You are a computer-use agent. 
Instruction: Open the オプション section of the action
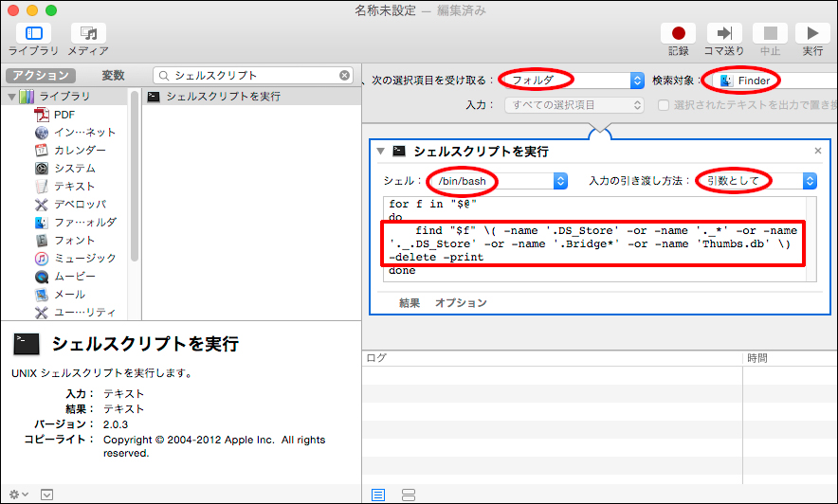(461, 303)
